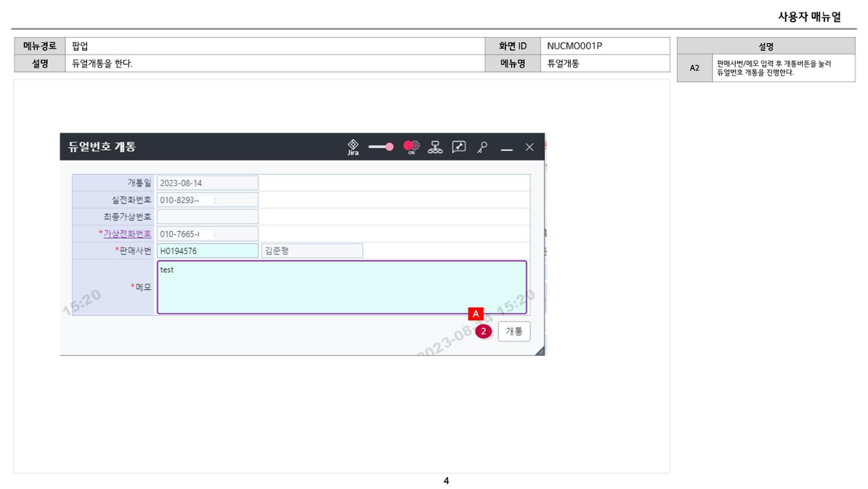Click the 메뉴경로 header cell
868x489 pixels.
[40, 46]
